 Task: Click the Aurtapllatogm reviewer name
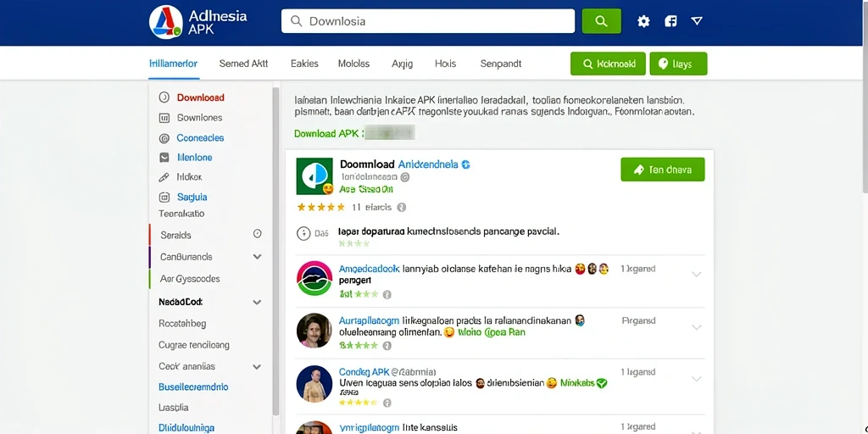click(x=369, y=320)
